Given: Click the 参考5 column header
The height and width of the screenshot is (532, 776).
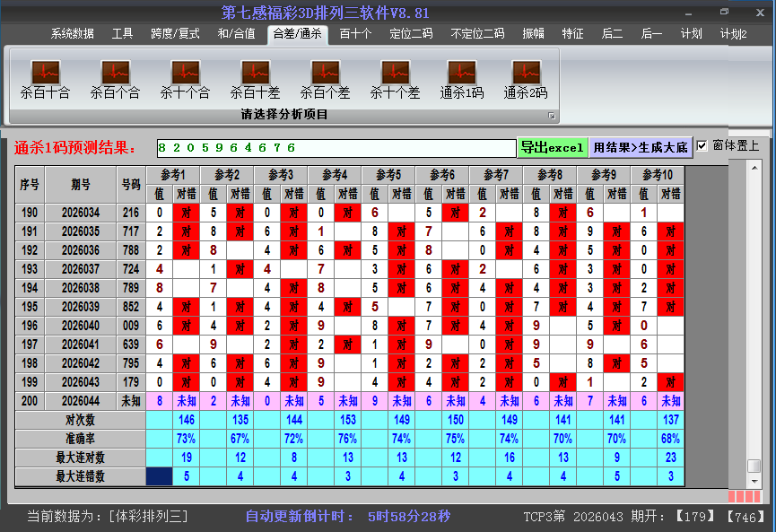Looking at the screenshot, I should [388, 174].
